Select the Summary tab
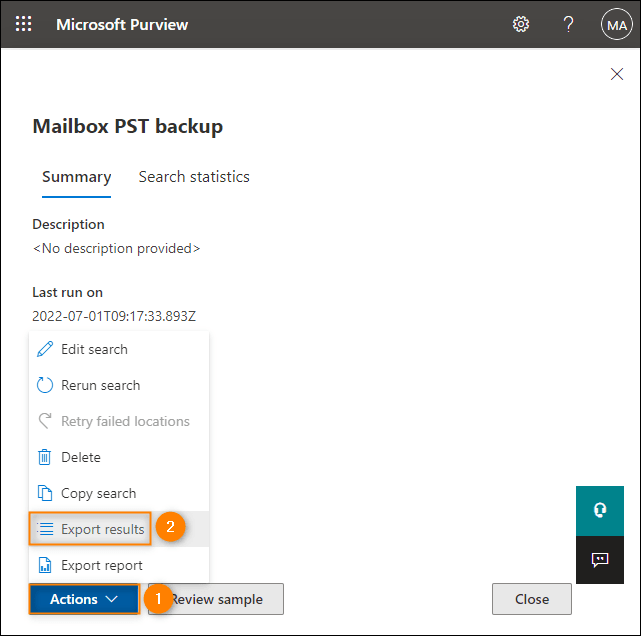641x636 pixels. 76,177
